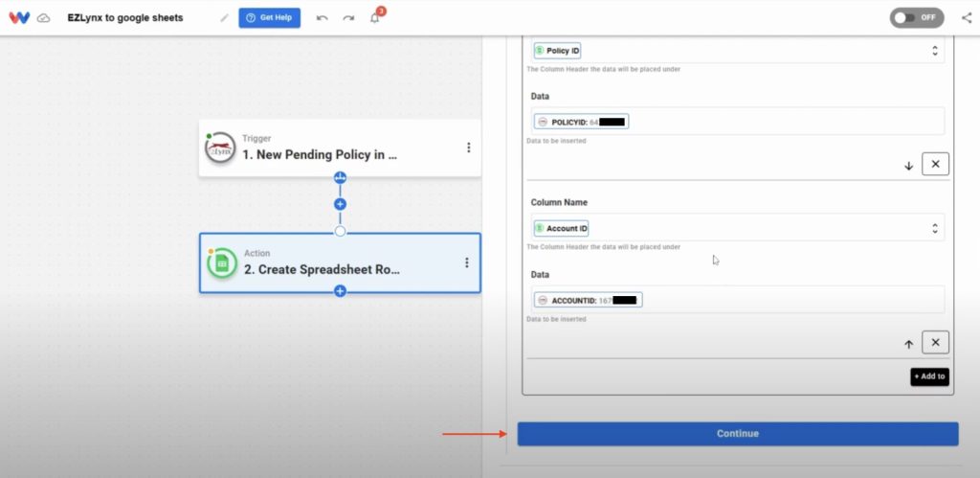Click the Google Sheets icon on the action step
The height and width of the screenshot is (478, 980).
222,263
